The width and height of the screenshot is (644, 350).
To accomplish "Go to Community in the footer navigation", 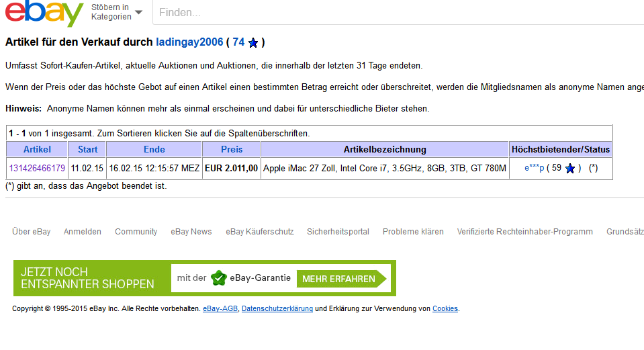I will [x=136, y=232].
